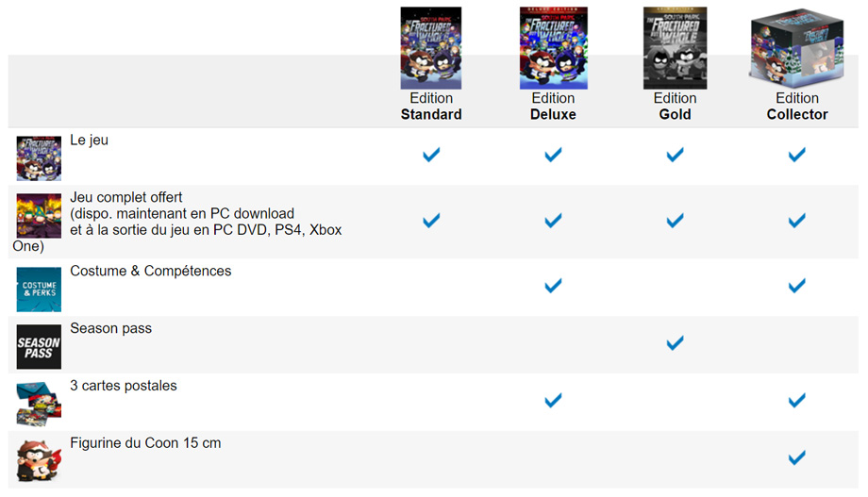The image size is (868, 497).
Task: Select the 'Edition Standard' label
Action: (x=431, y=107)
